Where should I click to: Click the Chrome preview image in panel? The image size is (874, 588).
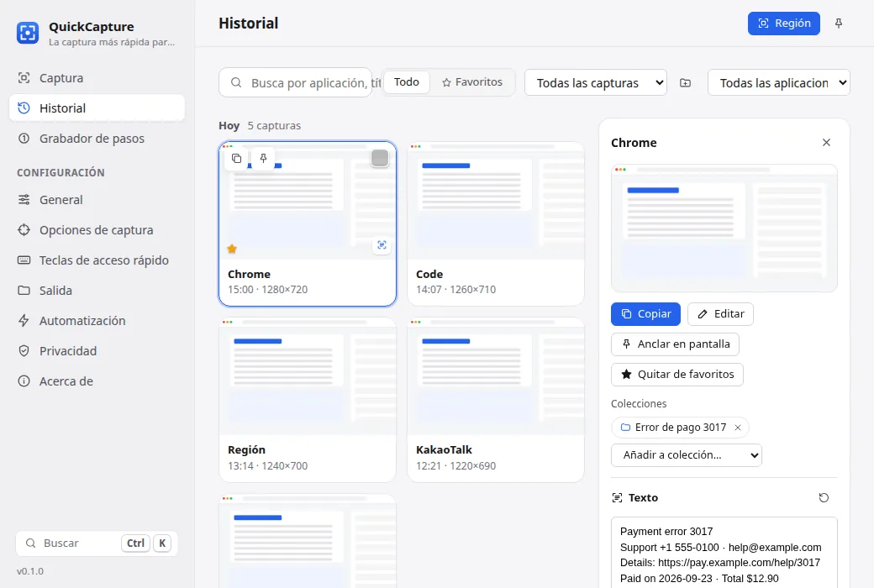pos(724,228)
